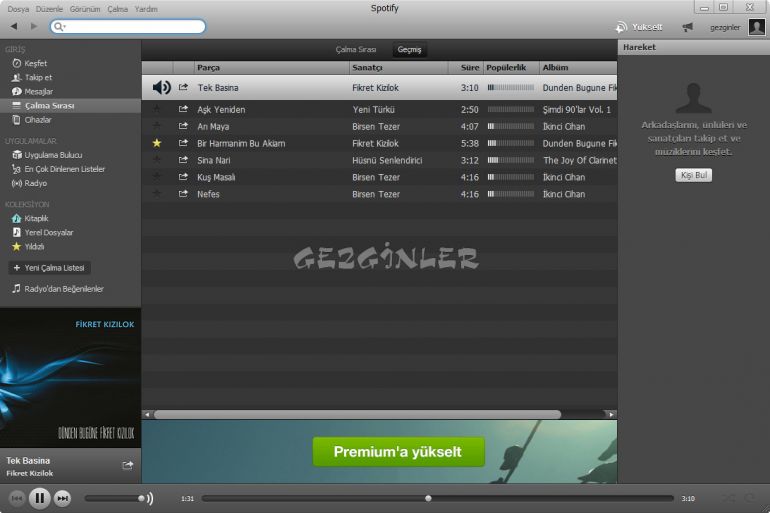Viewport: 770px width, 513px height.
Task: Open Radyo in sidebar
Action: pos(29,183)
